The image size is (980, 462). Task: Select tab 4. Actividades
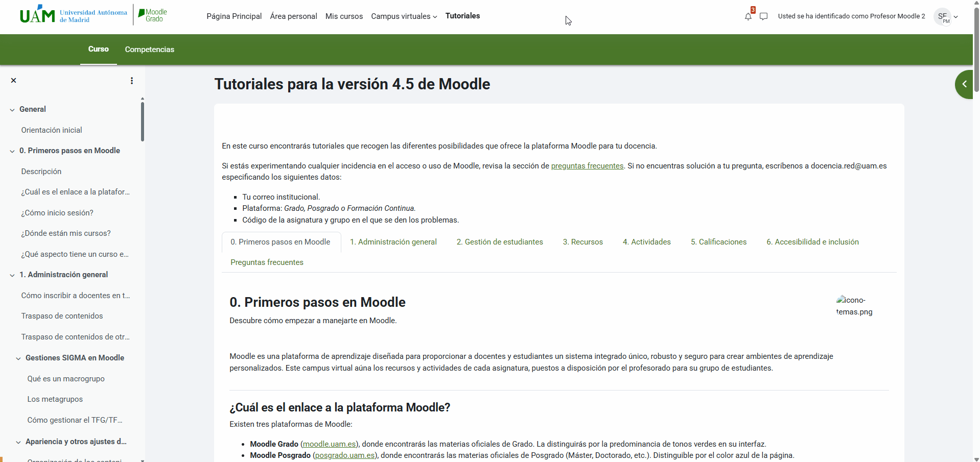(x=647, y=242)
